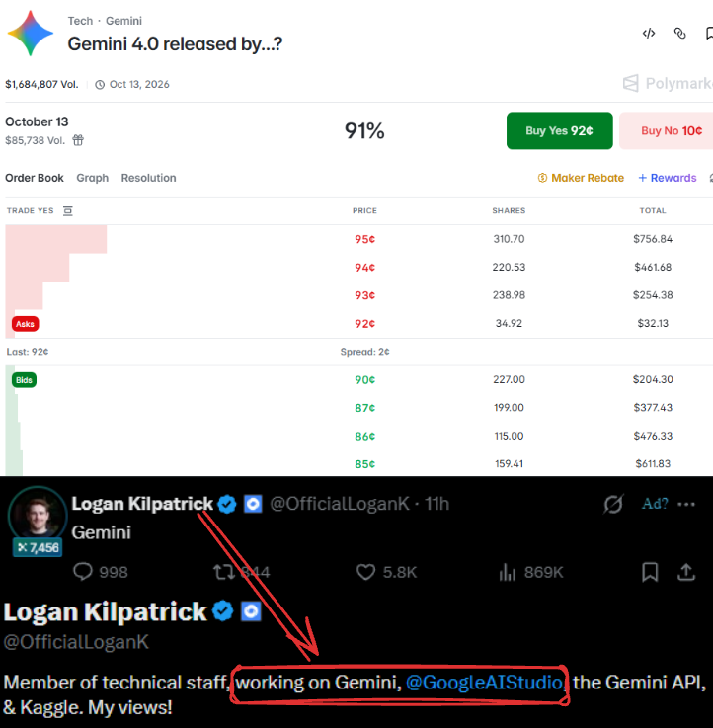Bookmark the Logan Kilpatrick tweet
Screen dimensions: 713x728
pyautogui.click(x=650, y=572)
